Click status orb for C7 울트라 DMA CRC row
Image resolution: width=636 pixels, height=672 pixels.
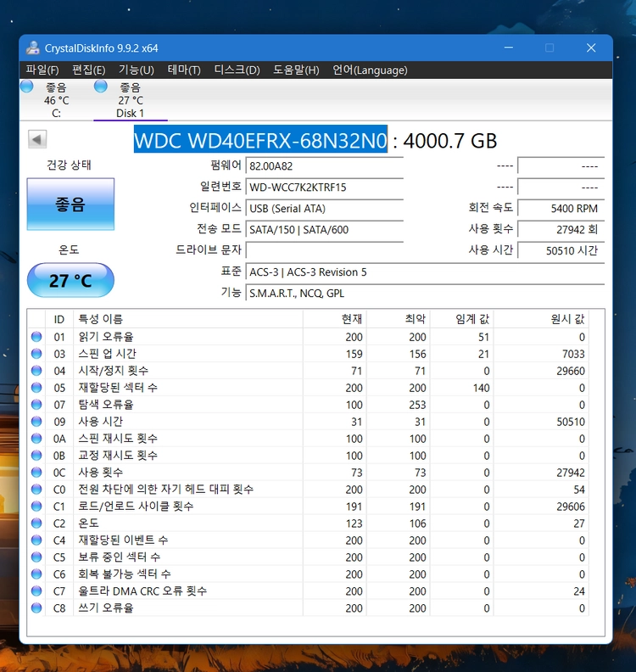(x=36, y=591)
